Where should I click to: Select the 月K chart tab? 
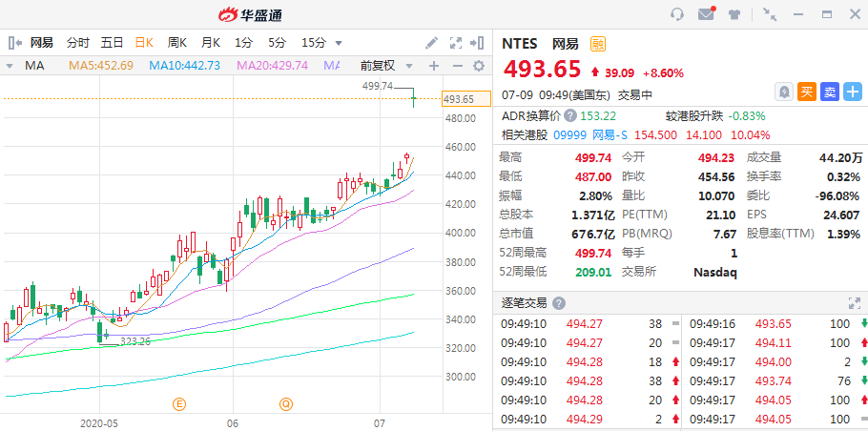click(211, 43)
